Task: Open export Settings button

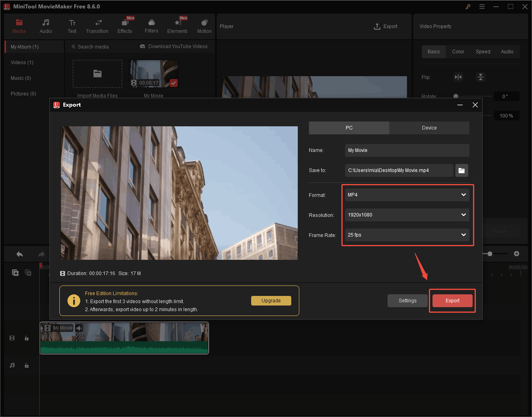Action: tap(408, 301)
